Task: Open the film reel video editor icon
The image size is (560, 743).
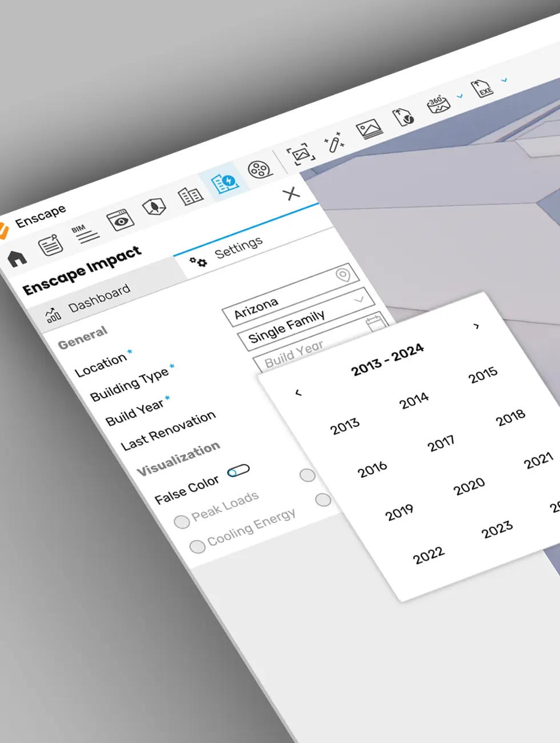Action: (259, 169)
